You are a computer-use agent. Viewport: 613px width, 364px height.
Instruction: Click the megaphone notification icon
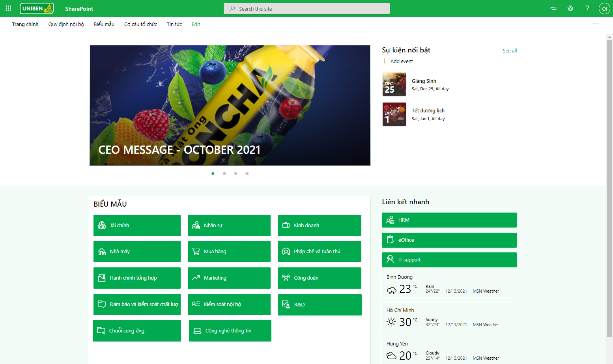point(553,8)
